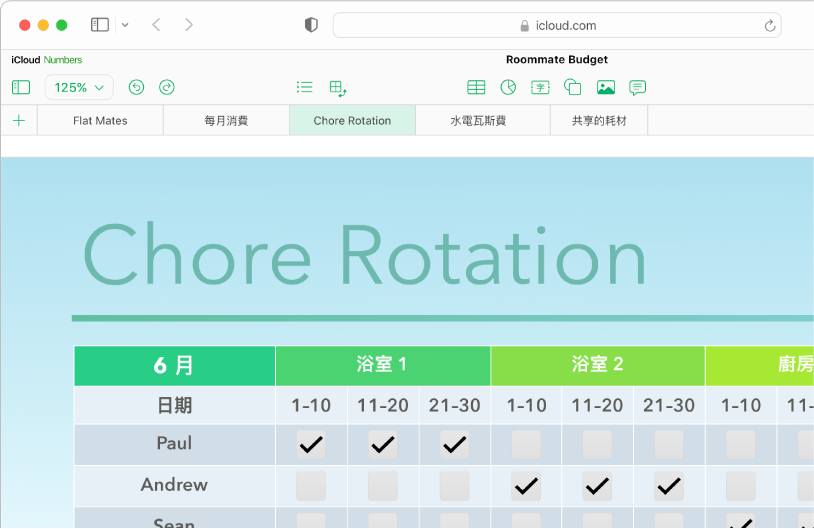
Task: Open the 水電瓦斯費 sheet tab
Action: pos(478,121)
